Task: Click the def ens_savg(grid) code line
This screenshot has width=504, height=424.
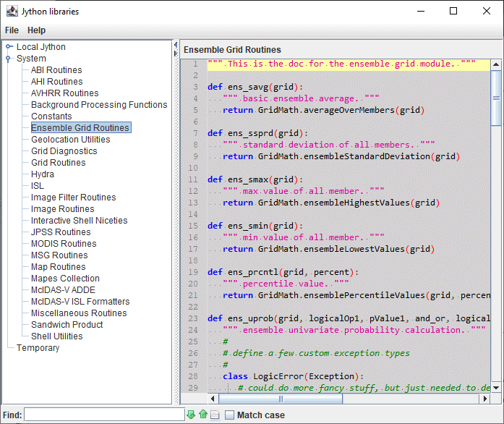Action: 255,87
